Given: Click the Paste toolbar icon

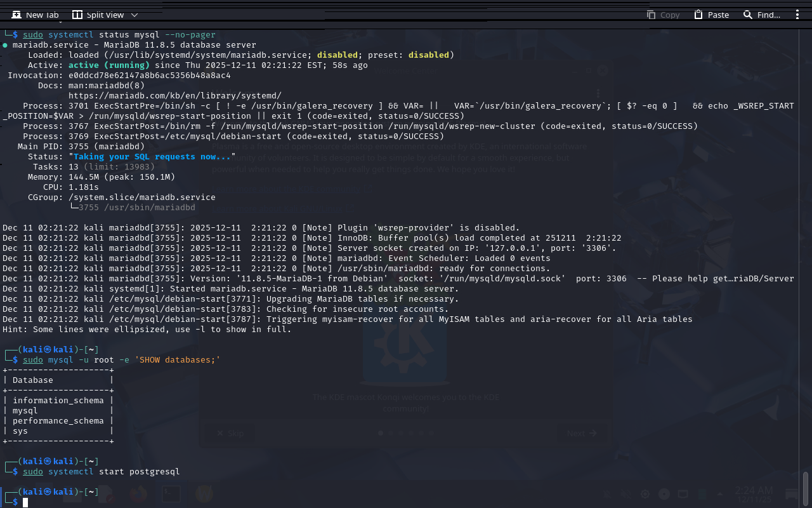Looking at the screenshot, I should 711,15.
